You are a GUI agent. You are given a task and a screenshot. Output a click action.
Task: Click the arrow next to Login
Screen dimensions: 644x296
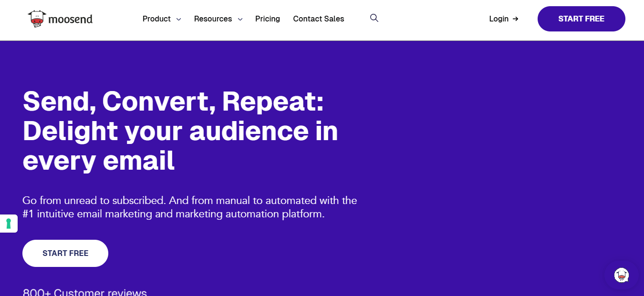point(515,19)
